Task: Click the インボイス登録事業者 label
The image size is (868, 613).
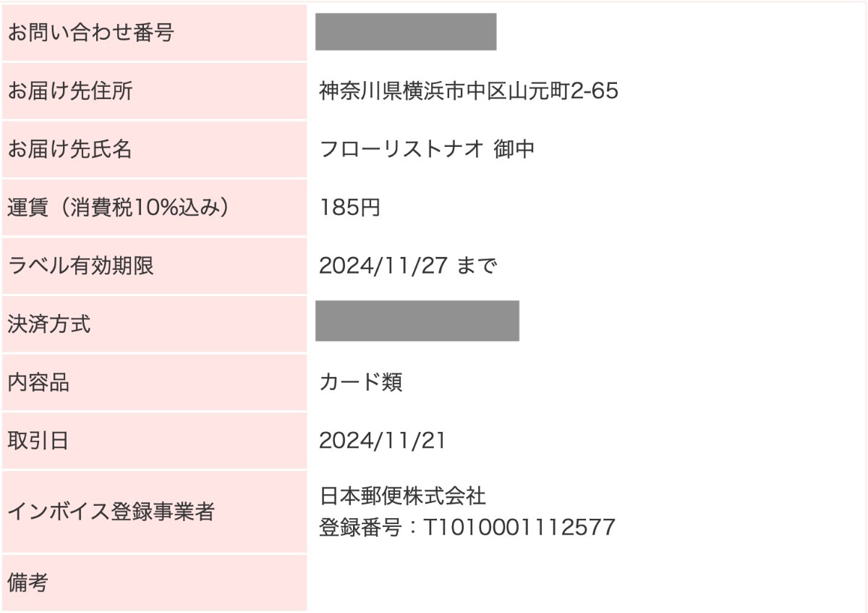Action: tap(111, 512)
